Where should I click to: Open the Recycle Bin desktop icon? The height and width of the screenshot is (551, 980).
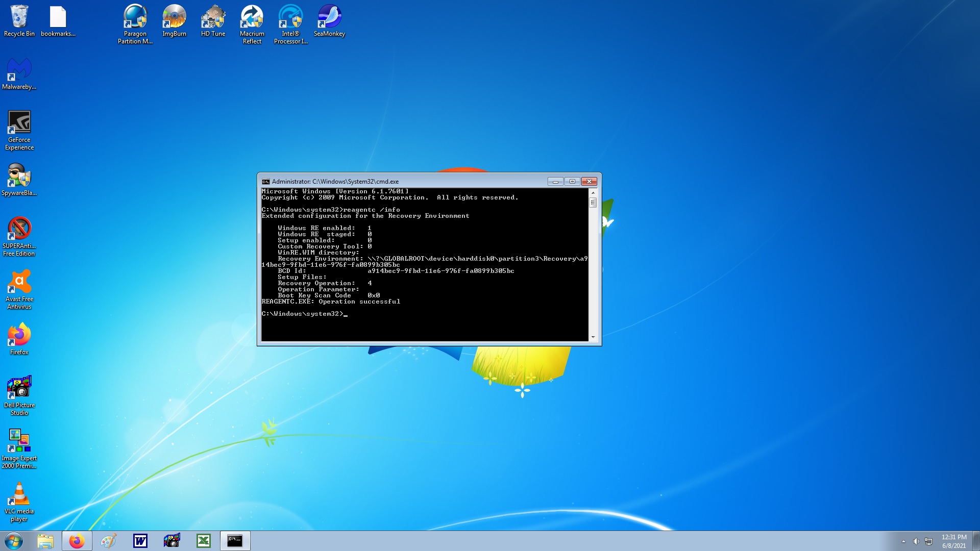tap(19, 20)
